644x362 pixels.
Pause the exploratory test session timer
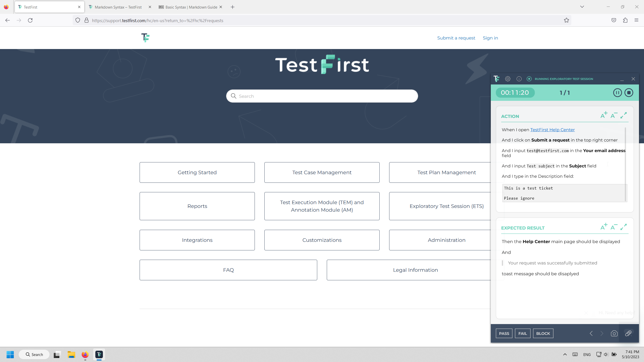(617, 93)
